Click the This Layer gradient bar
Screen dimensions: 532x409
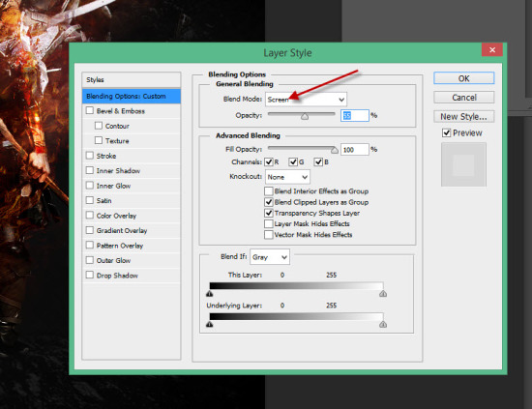pyautogui.click(x=297, y=286)
